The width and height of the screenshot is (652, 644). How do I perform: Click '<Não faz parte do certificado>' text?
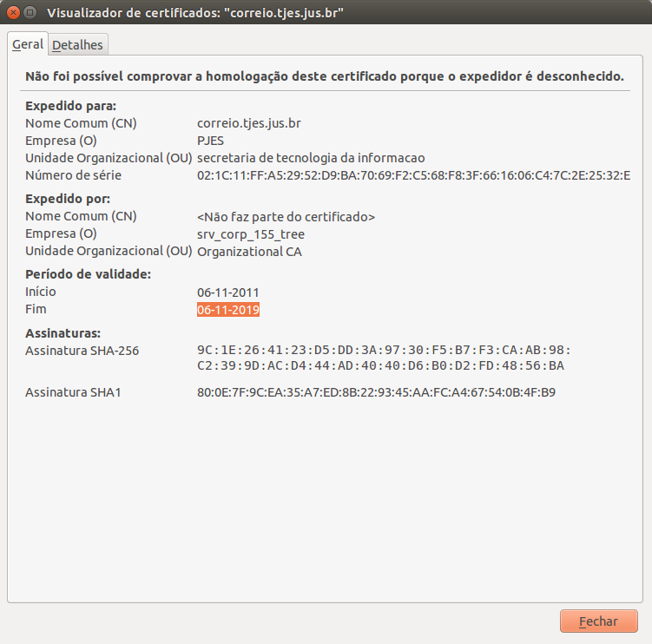[286, 217]
